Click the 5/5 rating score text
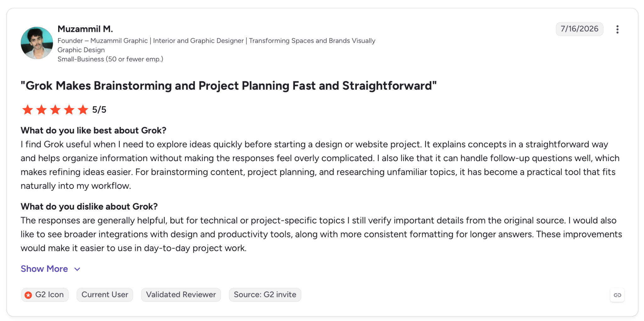644x321 pixels. (99, 110)
